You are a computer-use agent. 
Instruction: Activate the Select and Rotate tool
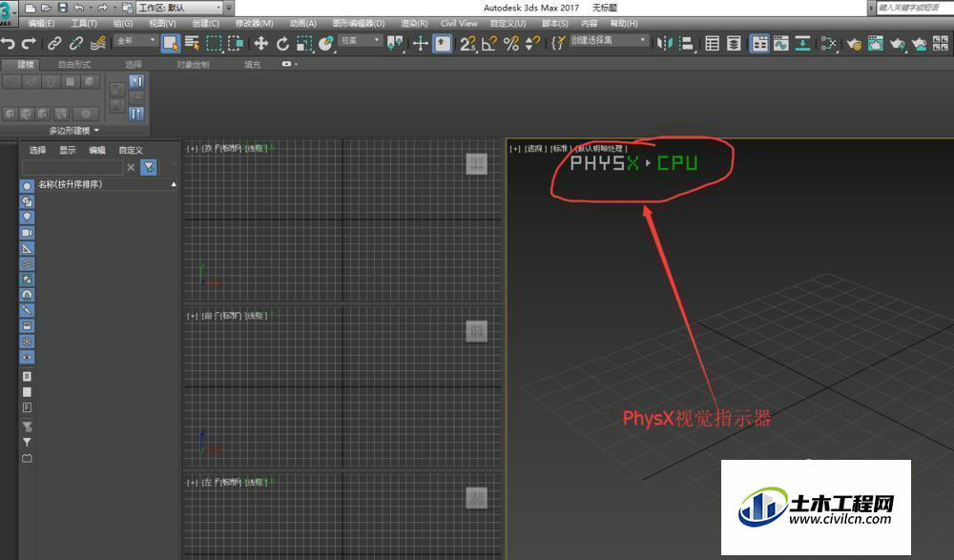tap(283, 43)
